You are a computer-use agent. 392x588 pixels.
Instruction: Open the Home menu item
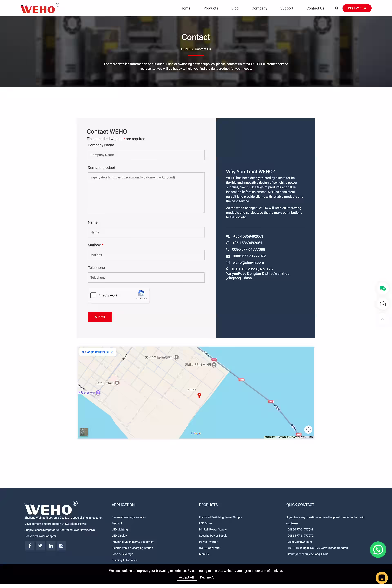coord(185,8)
